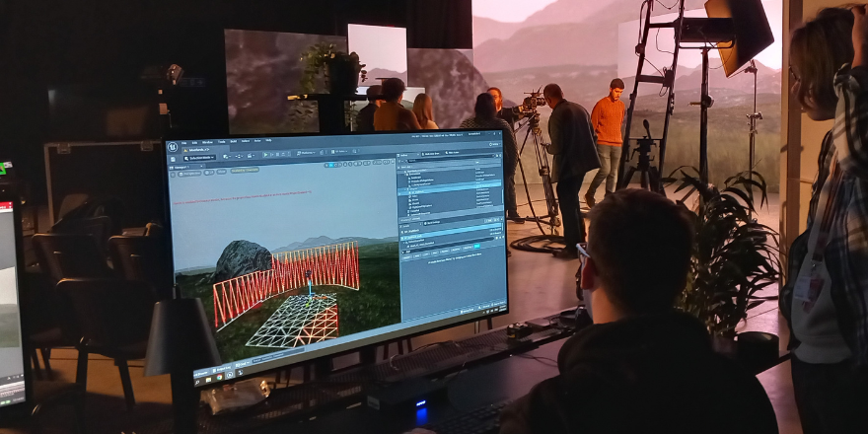Viewport: 868px width, 434px height.
Task: Click the highlighted blue filter button in Details
Action: coord(475,246)
